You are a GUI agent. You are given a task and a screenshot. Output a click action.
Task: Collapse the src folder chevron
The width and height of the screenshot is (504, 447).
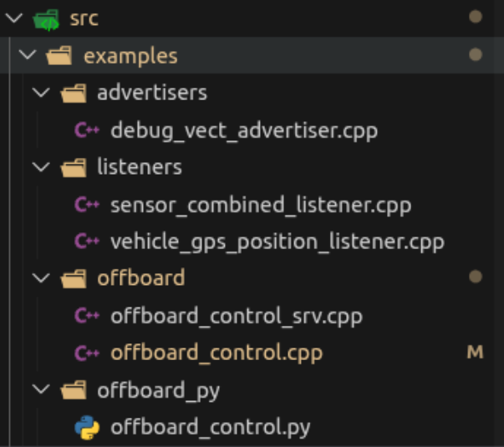14,18
